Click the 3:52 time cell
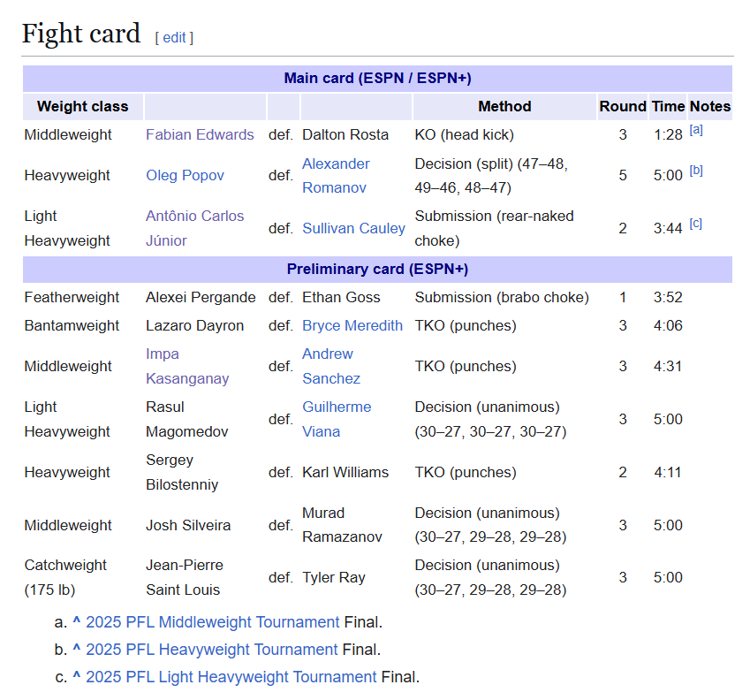The width and height of the screenshot is (750, 700). pos(668,297)
